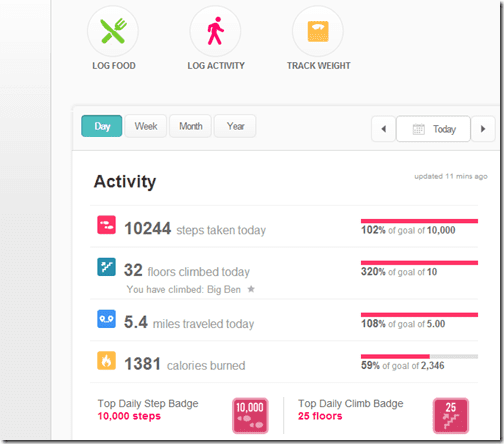Viewport: 504px width, 444px height.
Task: Open the 25 floors climb badge
Action: (451, 416)
